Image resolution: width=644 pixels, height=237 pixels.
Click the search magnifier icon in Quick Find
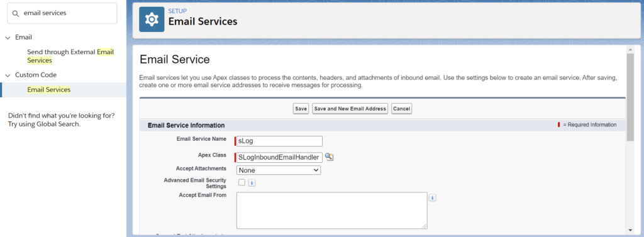pyautogui.click(x=16, y=13)
